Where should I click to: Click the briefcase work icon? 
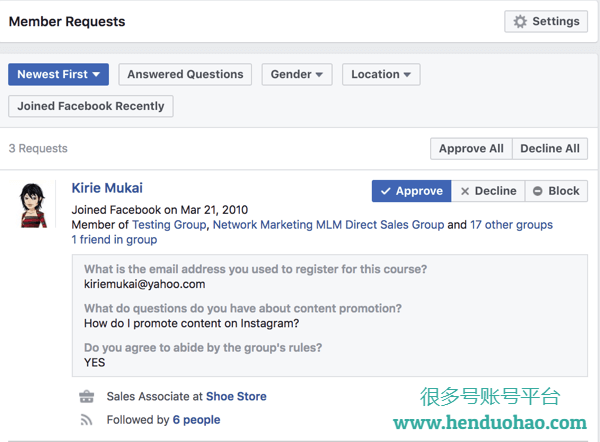coord(86,397)
